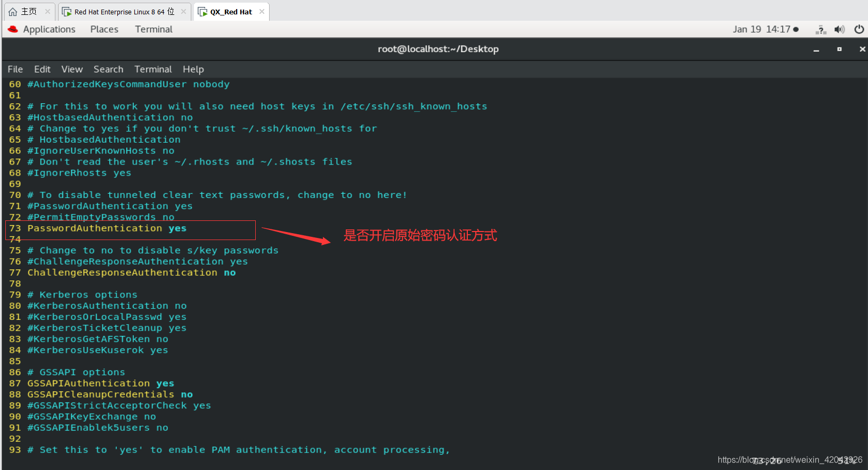The image size is (868, 470).
Task: Click the volume speaker icon
Action: coord(840,29)
